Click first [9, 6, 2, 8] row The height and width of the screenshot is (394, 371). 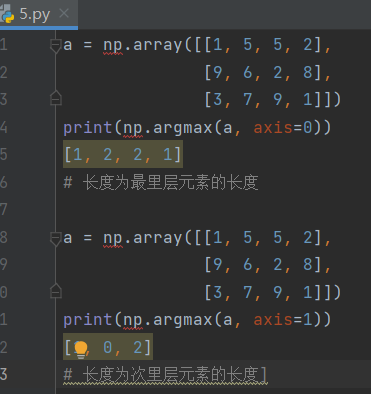pos(267,72)
